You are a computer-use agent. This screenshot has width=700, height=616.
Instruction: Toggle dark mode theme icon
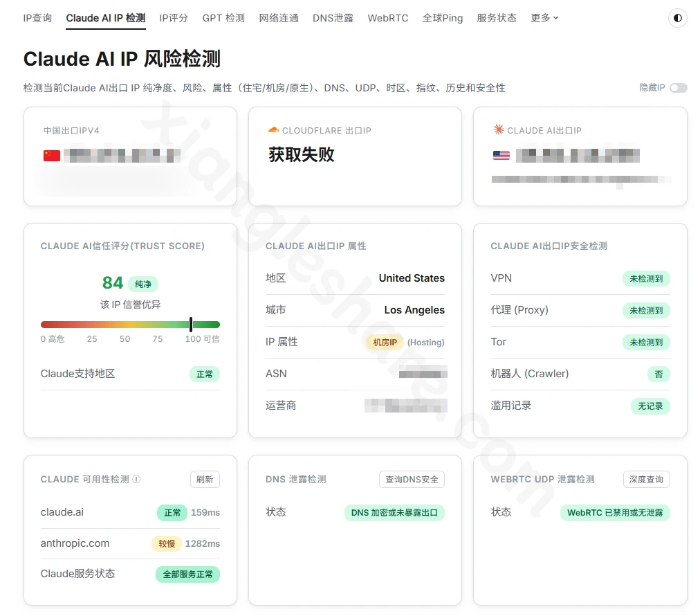coord(677,18)
